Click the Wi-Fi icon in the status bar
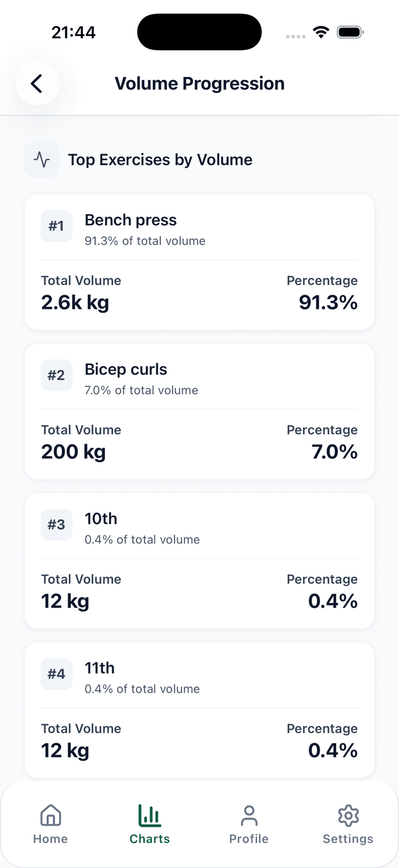This screenshot has width=399, height=868. click(x=321, y=31)
